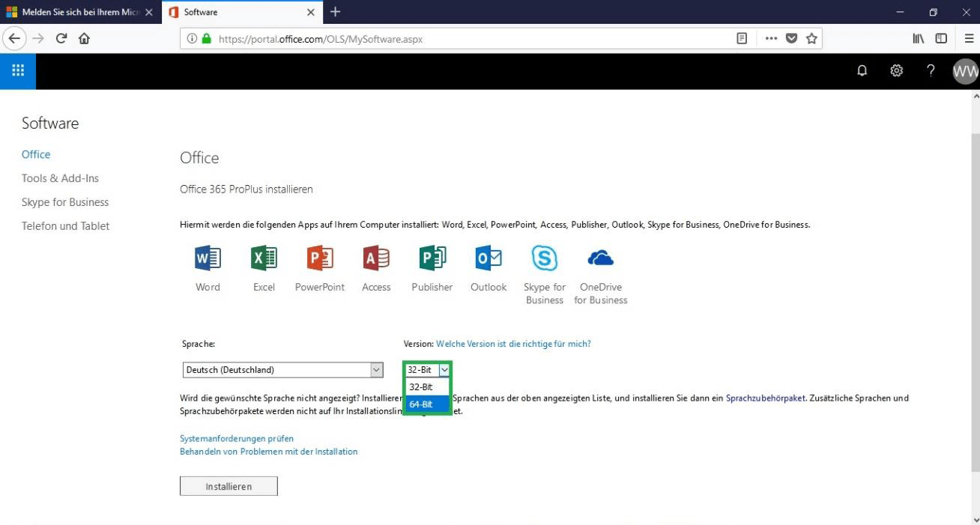The image size is (980, 525).
Task: Click the OneDrive for Business cloud icon
Action: [601, 258]
